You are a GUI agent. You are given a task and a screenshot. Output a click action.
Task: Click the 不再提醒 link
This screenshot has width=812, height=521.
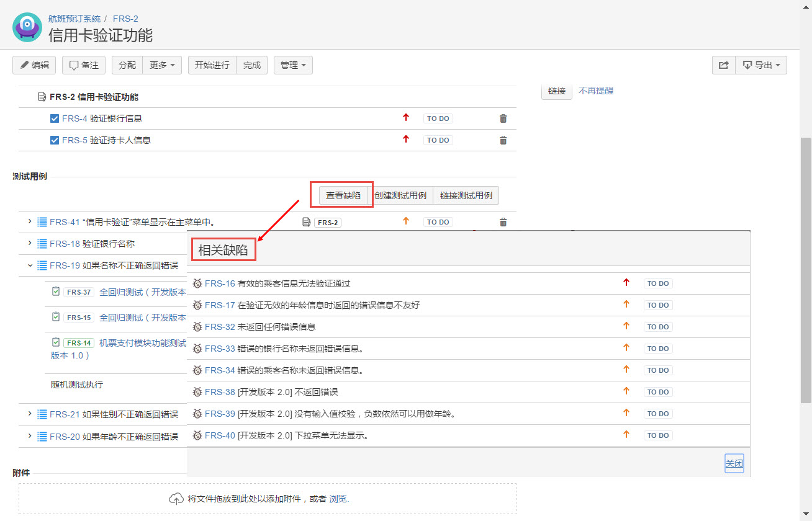click(596, 91)
